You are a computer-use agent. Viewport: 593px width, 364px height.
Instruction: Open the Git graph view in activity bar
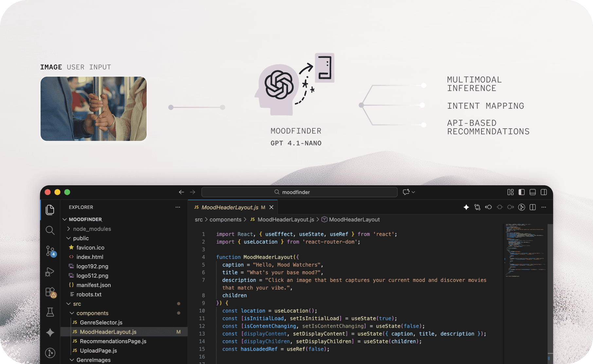point(50,353)
